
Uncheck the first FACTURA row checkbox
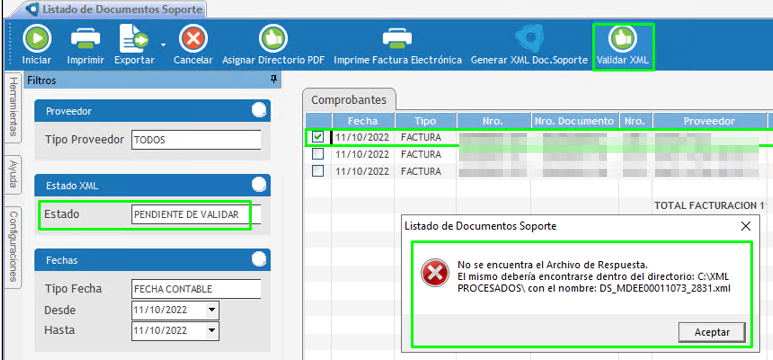coord(318,137)
